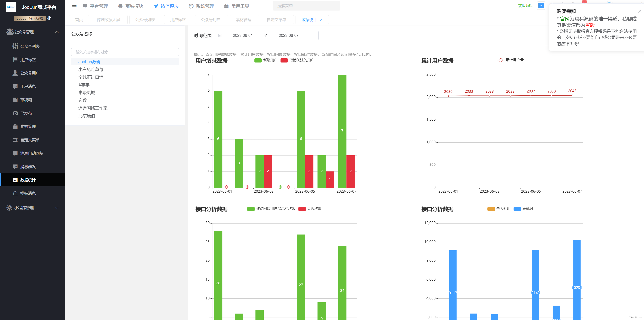Click the 获取源码 link
Image resolution: width=644 pixels, height=320 pixels.
click(525, 6)
